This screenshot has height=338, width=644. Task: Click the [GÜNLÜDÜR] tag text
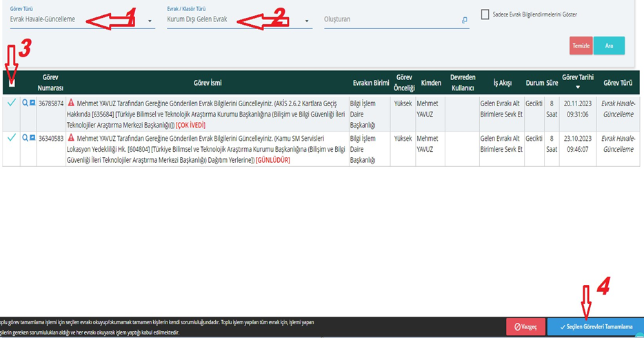(273, 160)
